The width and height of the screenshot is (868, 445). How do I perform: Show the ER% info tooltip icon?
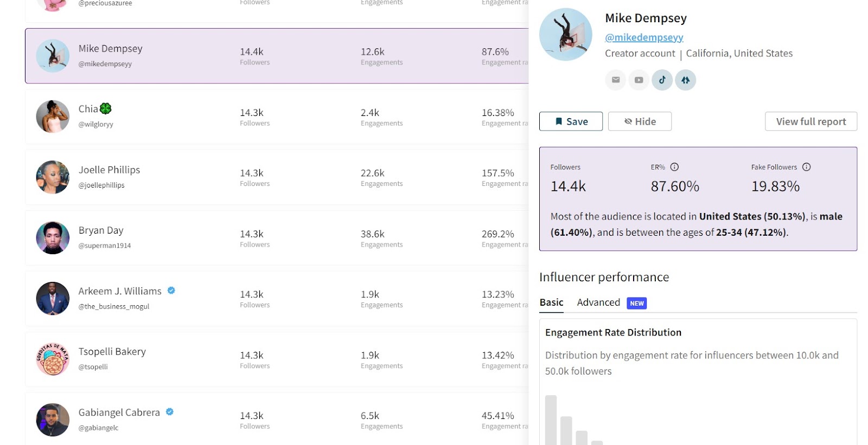click(x=674, y=167)
